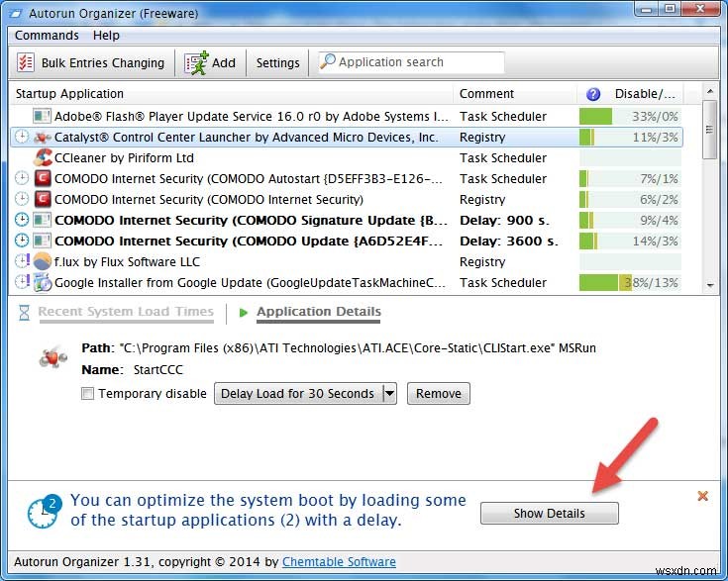Select the Google Installer from Google Update row
The height and width of the screenshot is (581, 728).
[x=347, y=283]
